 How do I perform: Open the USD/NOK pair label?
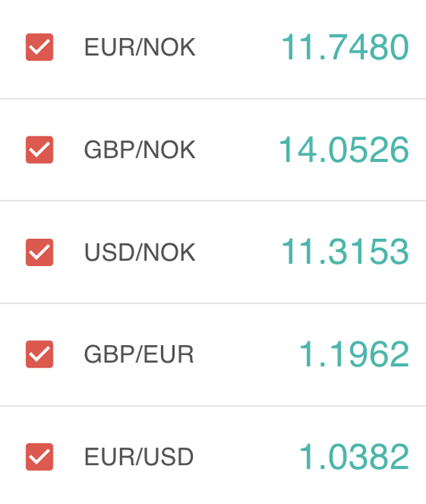[139, 252]
